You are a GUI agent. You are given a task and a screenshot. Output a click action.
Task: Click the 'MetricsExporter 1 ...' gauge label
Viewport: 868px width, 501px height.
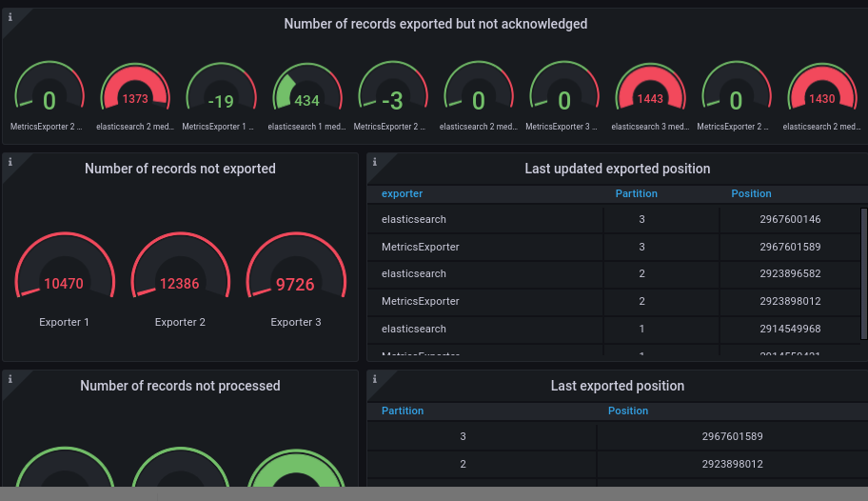coord(218,127)
